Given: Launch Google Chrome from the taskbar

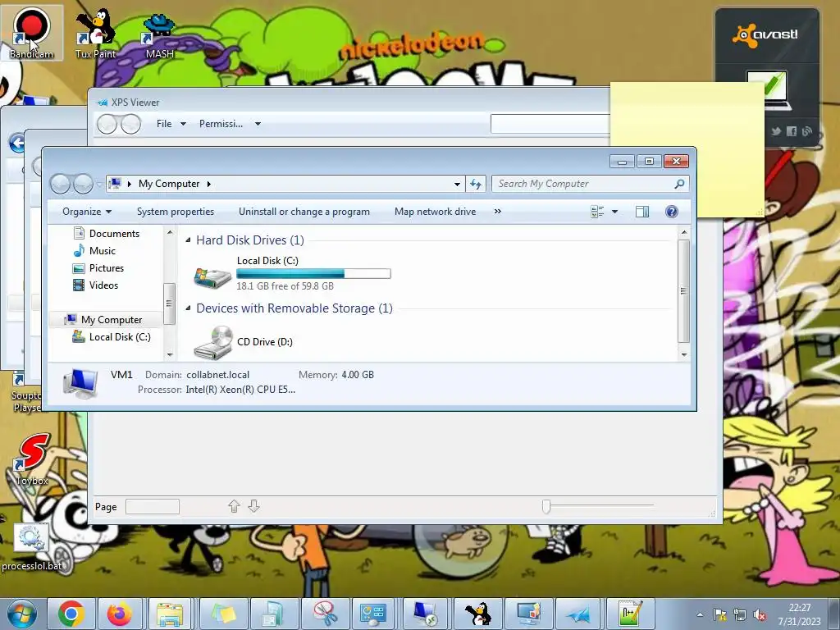Looking at the screenshot, I should [71, 614].
